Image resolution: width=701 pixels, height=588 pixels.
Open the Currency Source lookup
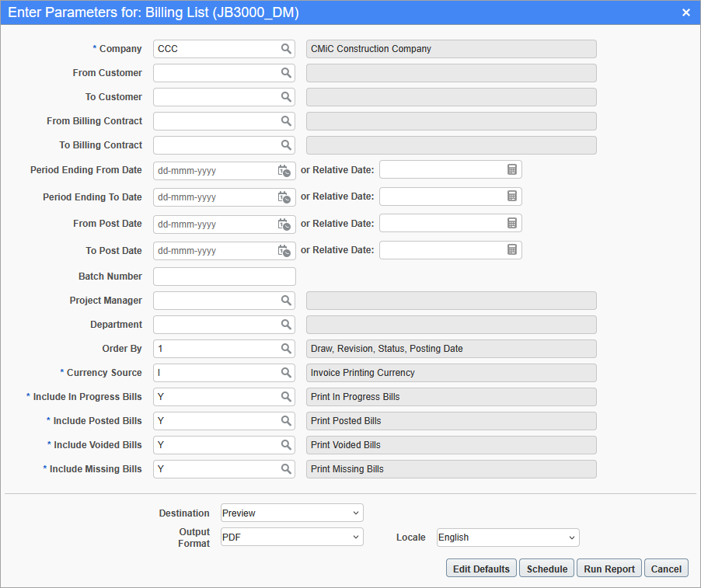point(287,372)
